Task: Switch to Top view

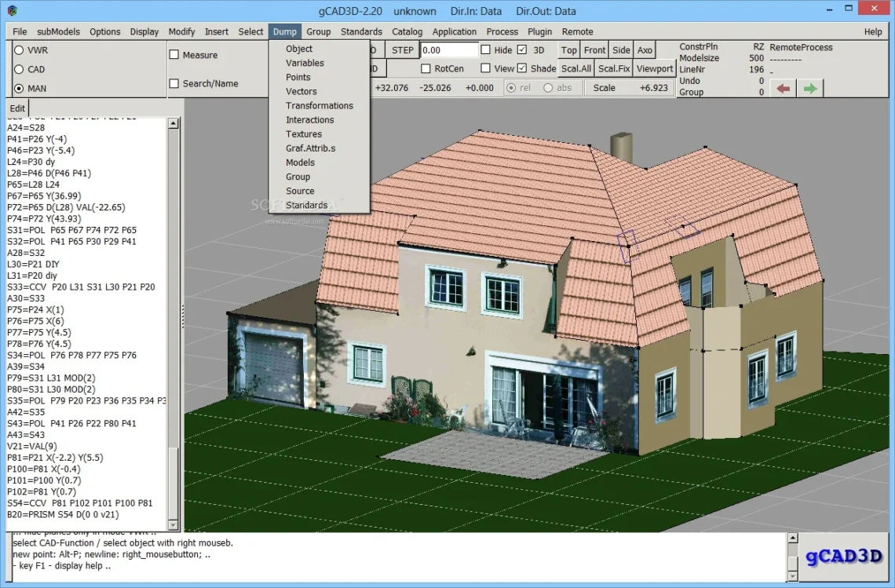Action: [569, 50]
